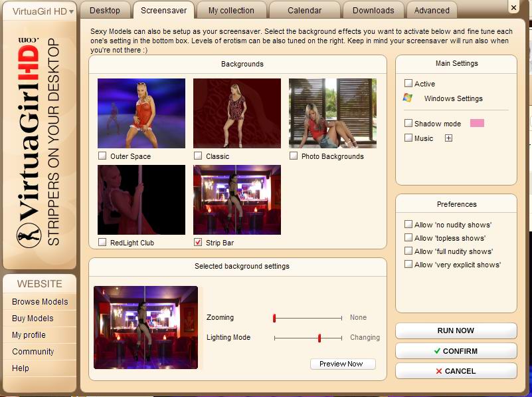Expand the Music options plus box
532x397 pixels.
point(448,138)
